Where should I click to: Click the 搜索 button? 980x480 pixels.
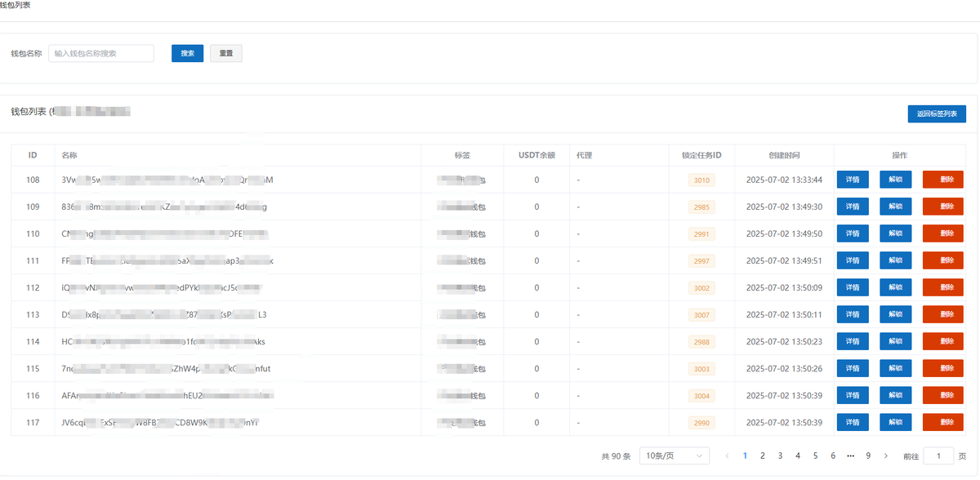click(187, 53)
